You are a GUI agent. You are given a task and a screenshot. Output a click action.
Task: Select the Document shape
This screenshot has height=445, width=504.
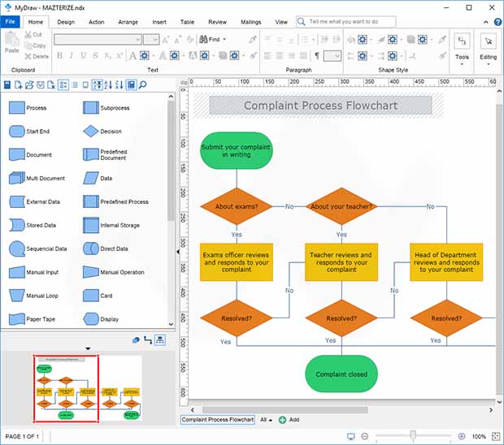pos(30,155)
